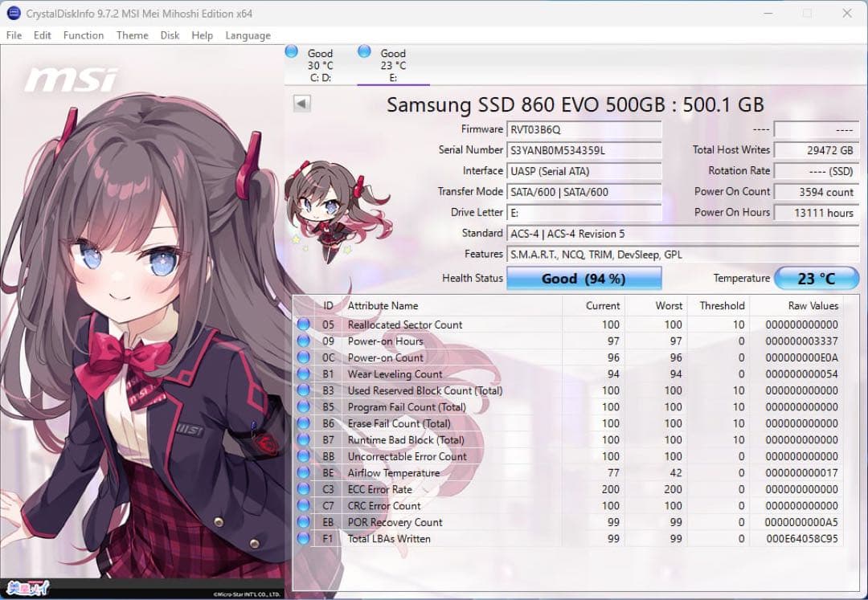Screen dimensions: 868x600
Task: Click status orb for CRC Error Count
Action: 303,505
